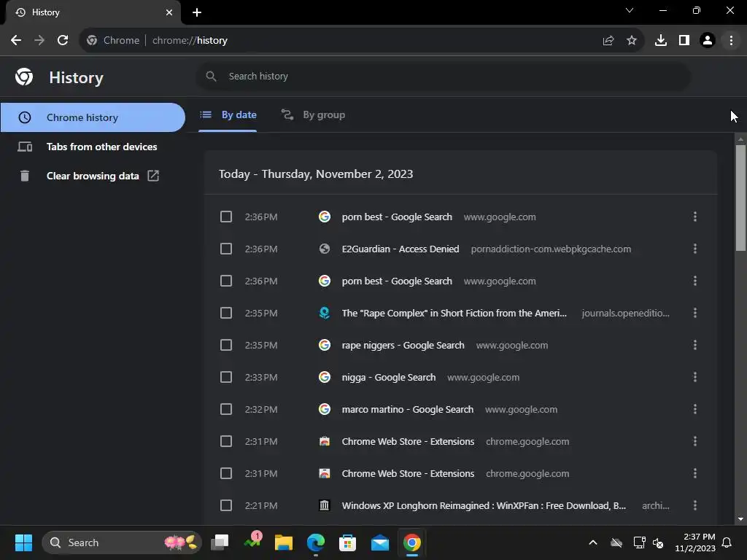Open a new tab with plus icon
747x560 pixels.
tap(197, 12)
